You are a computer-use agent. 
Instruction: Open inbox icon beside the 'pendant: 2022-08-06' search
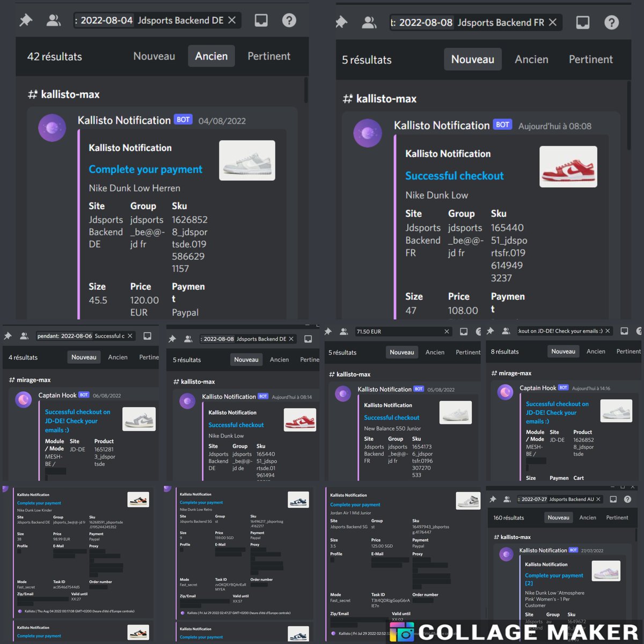147,336
